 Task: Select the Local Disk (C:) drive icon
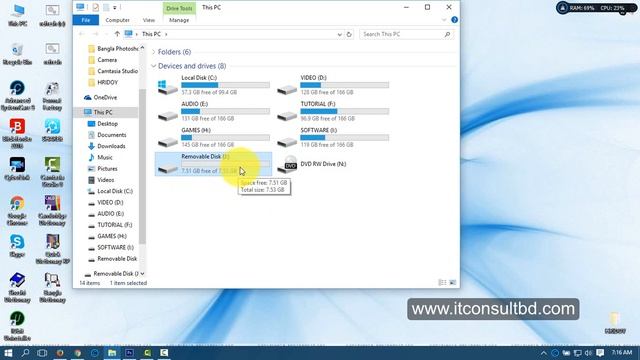[x=167, y=87]
